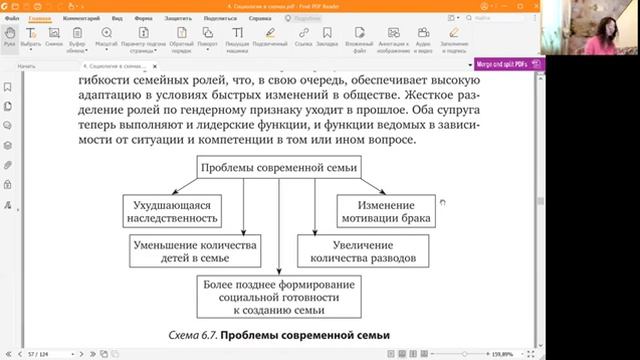
Task: Expand the Clipboard (Буфер обмена) dropdown arrow
Action: tap(86, 51)
